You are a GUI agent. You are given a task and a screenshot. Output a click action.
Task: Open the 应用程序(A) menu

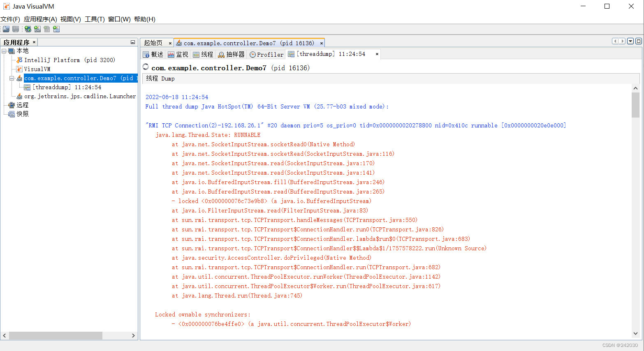40,19
